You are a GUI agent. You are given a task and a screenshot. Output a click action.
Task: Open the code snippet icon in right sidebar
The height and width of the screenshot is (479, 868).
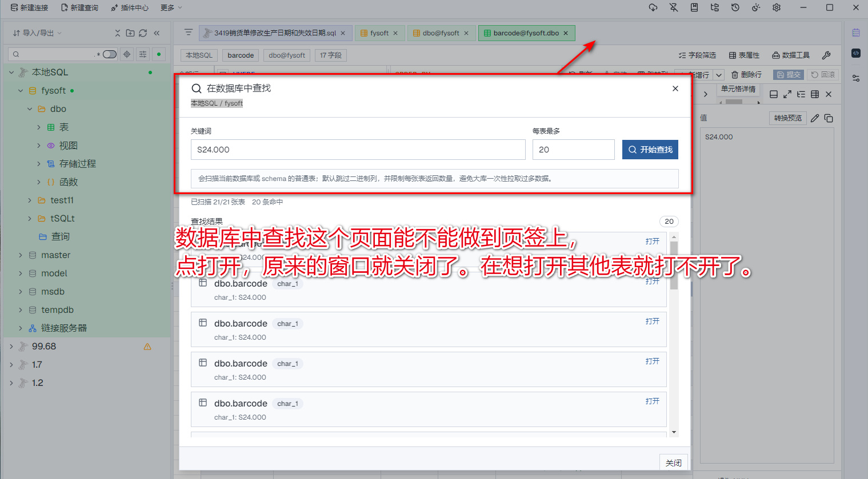(x=856, y=53)
